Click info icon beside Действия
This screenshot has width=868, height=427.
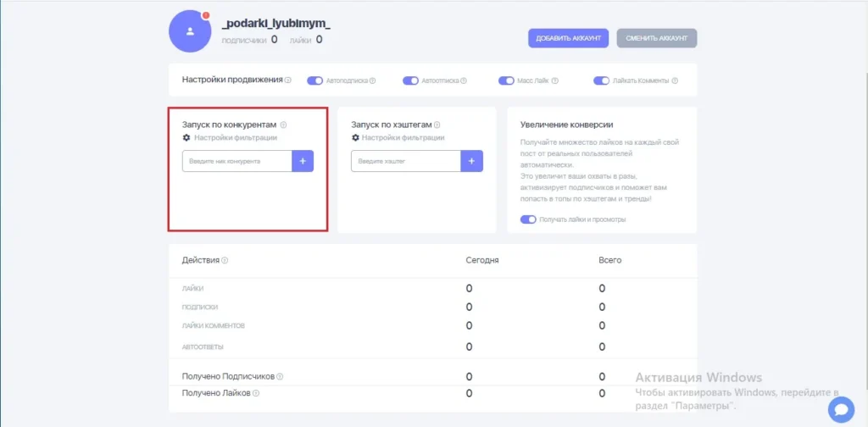(225, 260)
